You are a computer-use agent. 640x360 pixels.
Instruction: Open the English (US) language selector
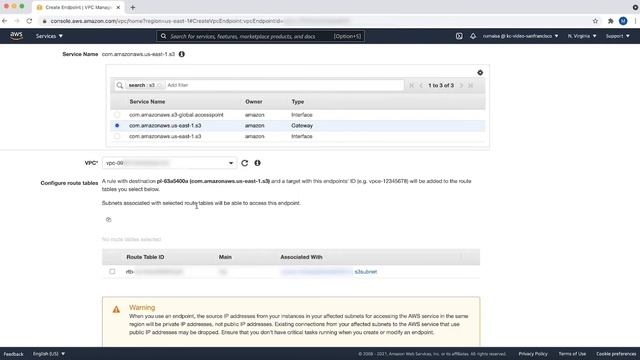point(49,354)
